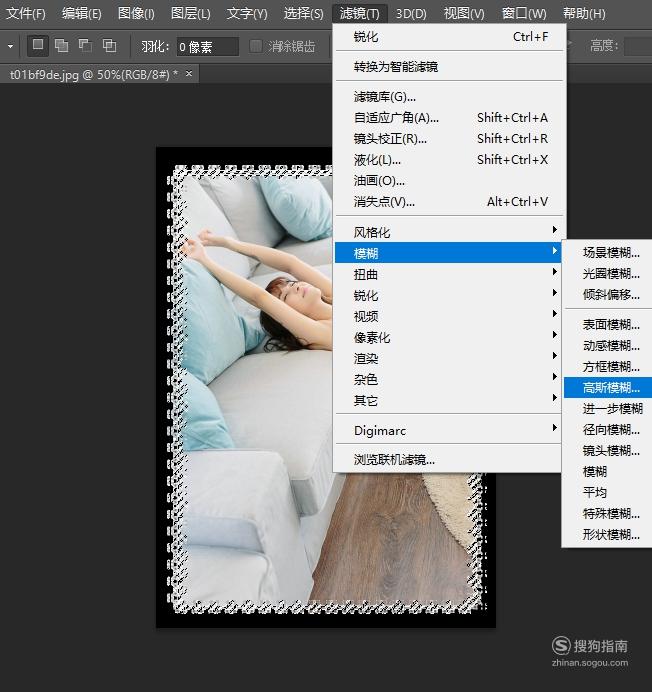Viewport: 652px width, 692px height.
Task: Open the 选择(S) menu
Action: (303, 14)
